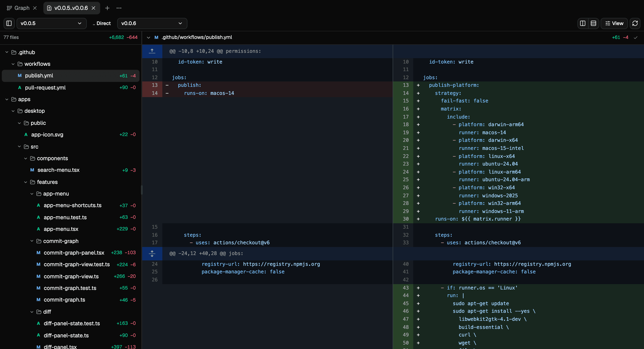Click the diff tab document icon

[49, 8]
